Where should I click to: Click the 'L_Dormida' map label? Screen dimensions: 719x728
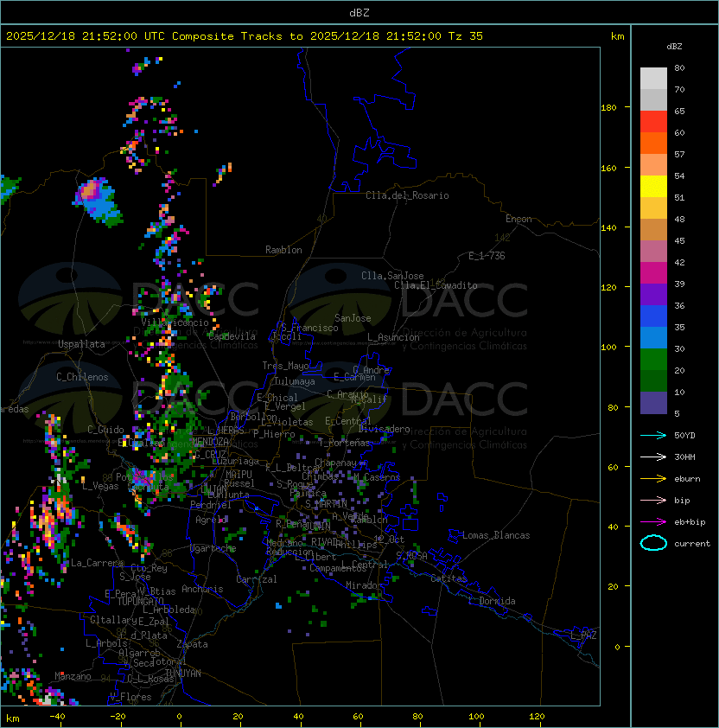(x=492, y=601)
